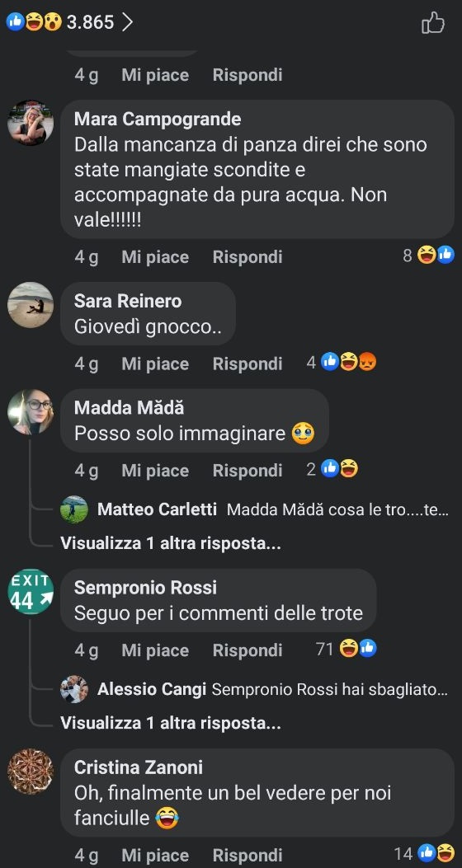Image resolution: width=462 pixels, height=868 pixels.
Task: Open Mara Campogrande's profile avatar
Action: coord(31,123)
